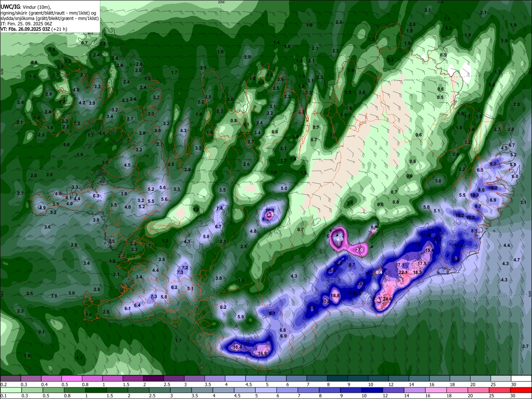The height and width of the screenshot is (399, 532).
Task: Click the bright pink 0.5 swatch in the sleet legend
Action: [x=71, y=379]
